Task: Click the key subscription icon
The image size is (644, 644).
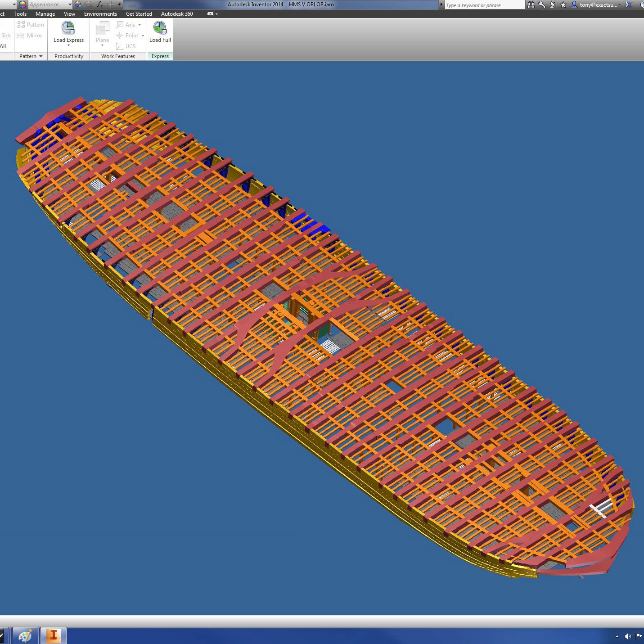Action: click(x=542, y=5)
